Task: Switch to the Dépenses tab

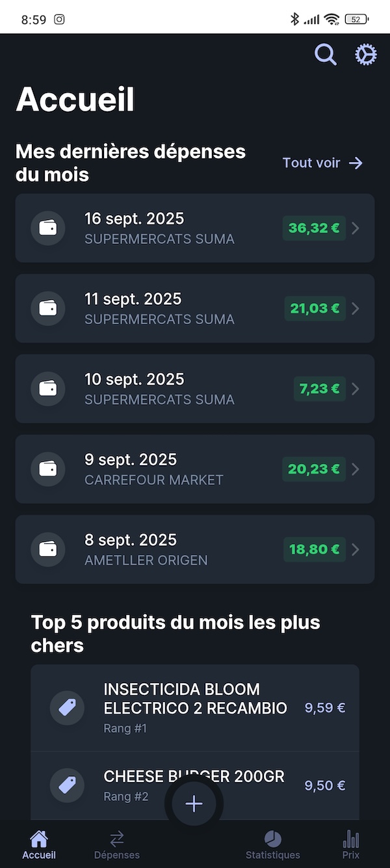Action: (117, 845)
